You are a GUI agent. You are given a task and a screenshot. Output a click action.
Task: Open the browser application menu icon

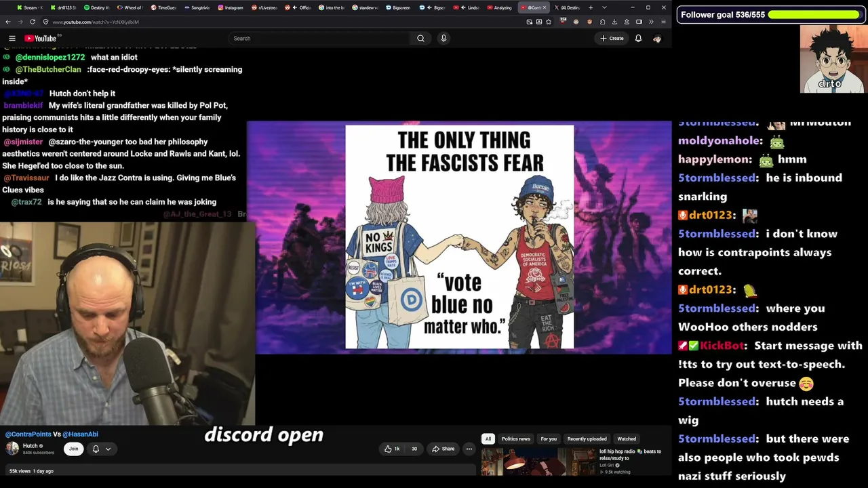[663, 22]
